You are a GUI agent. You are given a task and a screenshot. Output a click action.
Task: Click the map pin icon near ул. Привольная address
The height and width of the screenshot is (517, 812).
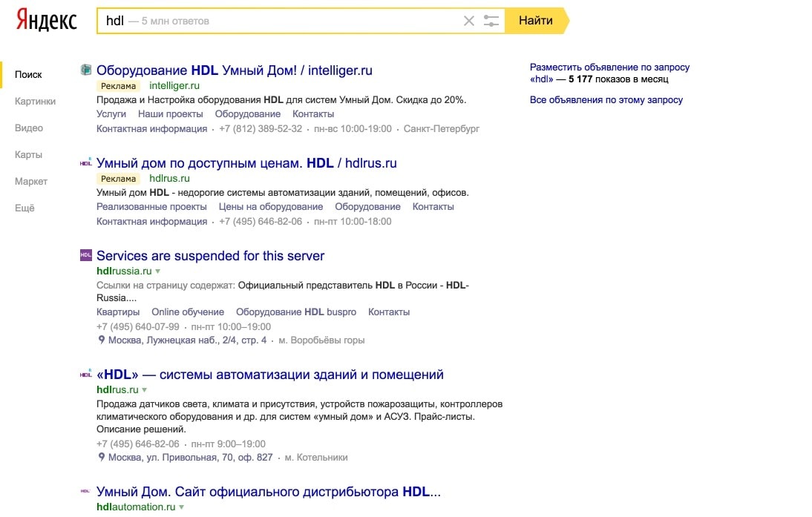coord(102,457)
